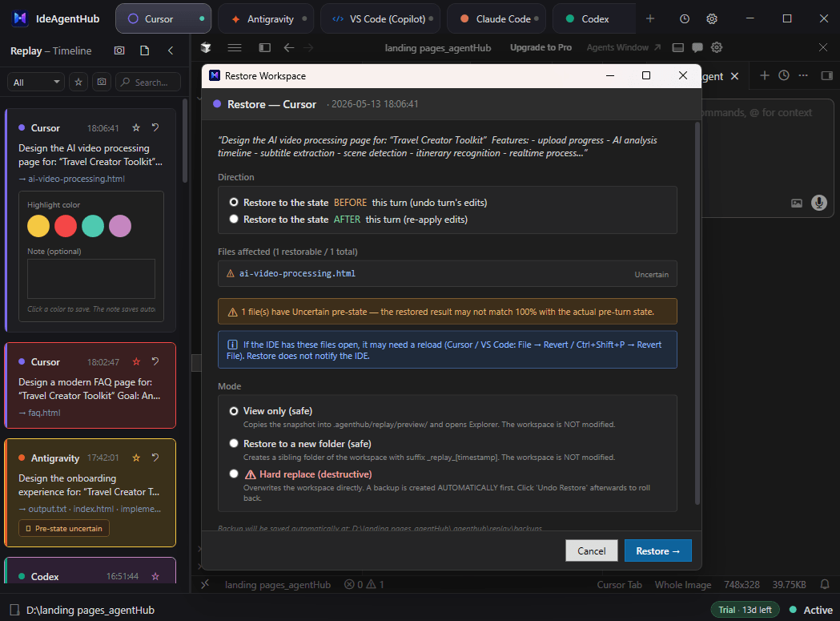Restore icon on the Cursor 18:06:41 entry
Image resolution: width=840 pixels, height=621 pixels.
coord(155,127)
